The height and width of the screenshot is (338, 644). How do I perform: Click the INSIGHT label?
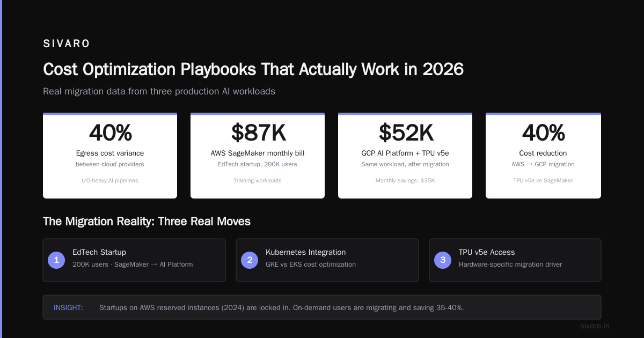[x=68, y=307]
